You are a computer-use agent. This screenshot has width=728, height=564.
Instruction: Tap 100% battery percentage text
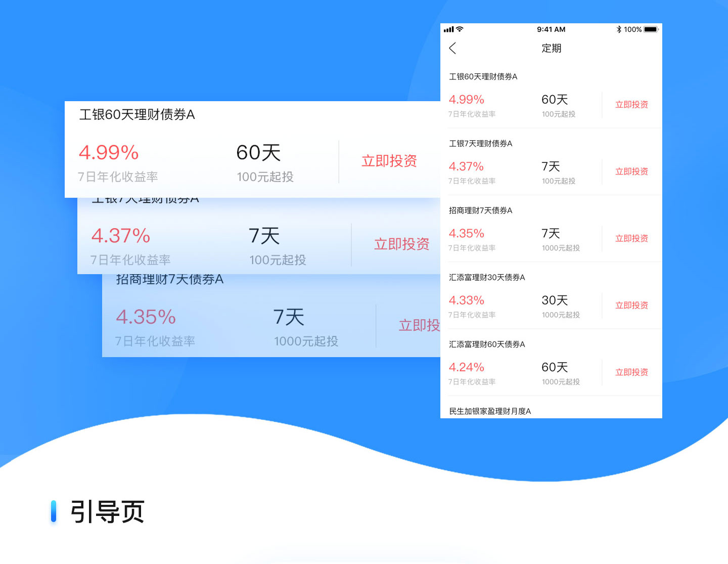click(632, 29)
